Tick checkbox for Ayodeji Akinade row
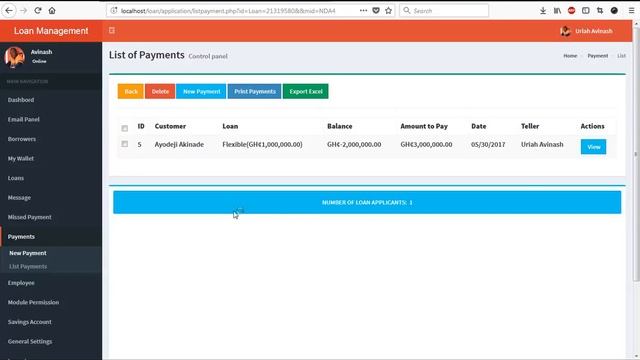Viewport: 640px width, 360px height. point(125,144)
